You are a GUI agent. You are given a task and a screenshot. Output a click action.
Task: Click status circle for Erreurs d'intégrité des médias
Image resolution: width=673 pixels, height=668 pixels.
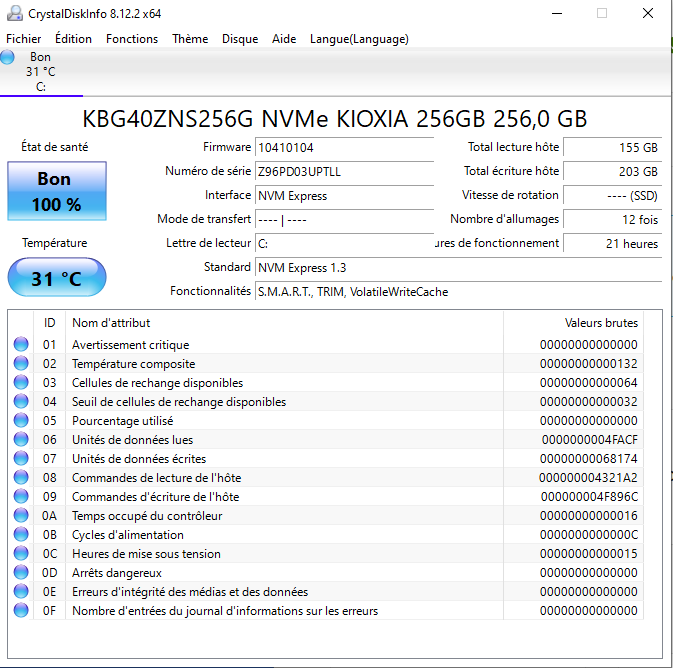tap(21, 591)
